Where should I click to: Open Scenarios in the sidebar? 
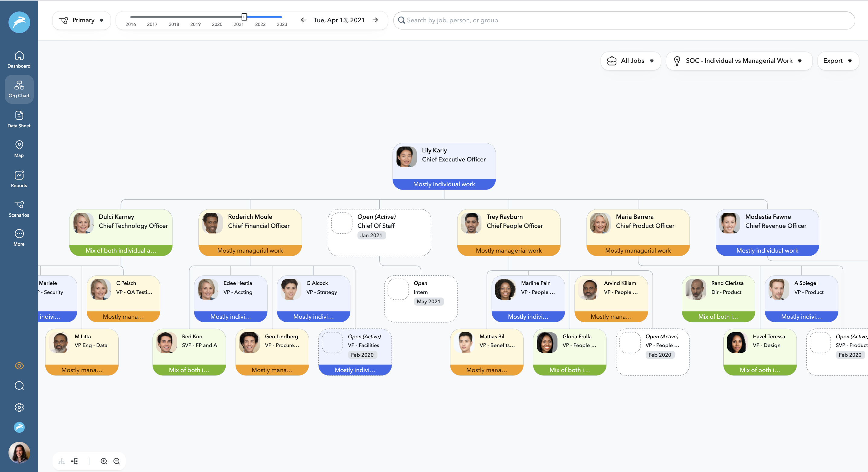(19, 209)
